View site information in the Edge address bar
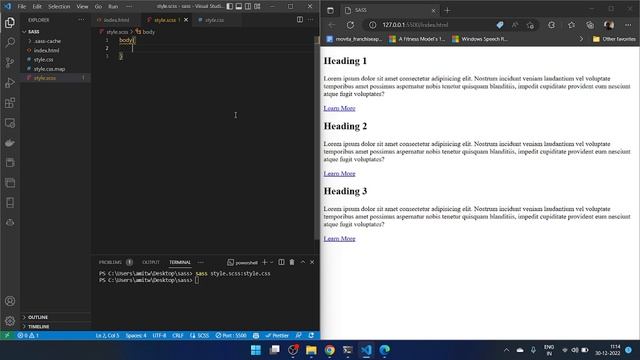The image size is (640, 360). (x=372, y=25)
